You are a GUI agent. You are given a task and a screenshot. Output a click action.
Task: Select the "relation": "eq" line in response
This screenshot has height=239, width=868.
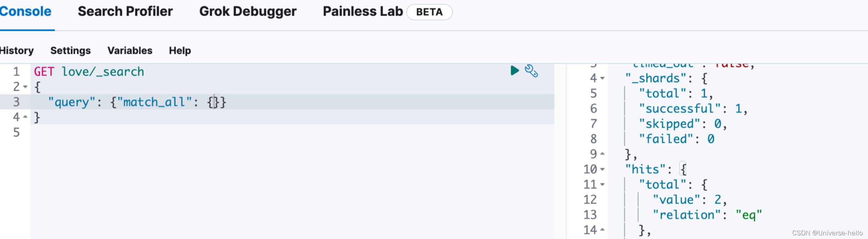pos(707,215)
